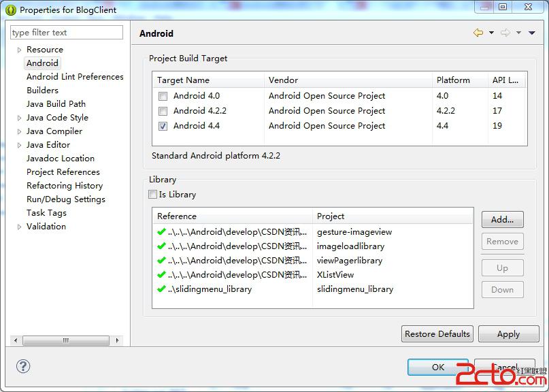549x392 pixels.
Task: Click green checkmark beside viewPagerlibrary reference
Action: [x=161, y=260]
